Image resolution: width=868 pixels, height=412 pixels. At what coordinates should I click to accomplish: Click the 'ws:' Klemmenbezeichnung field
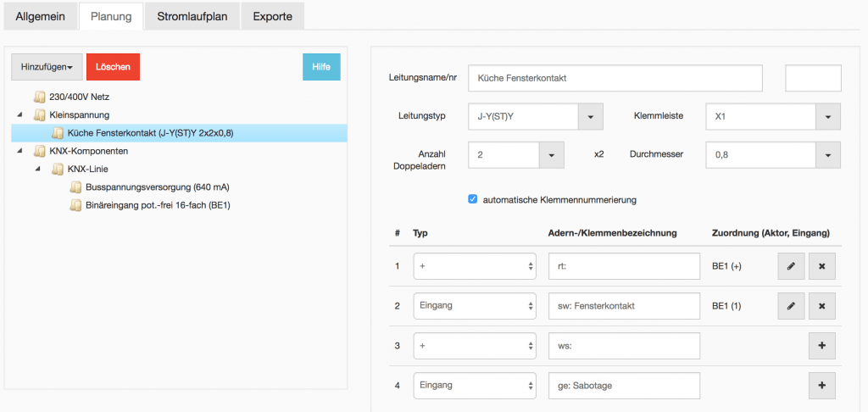tap(625, 346)
